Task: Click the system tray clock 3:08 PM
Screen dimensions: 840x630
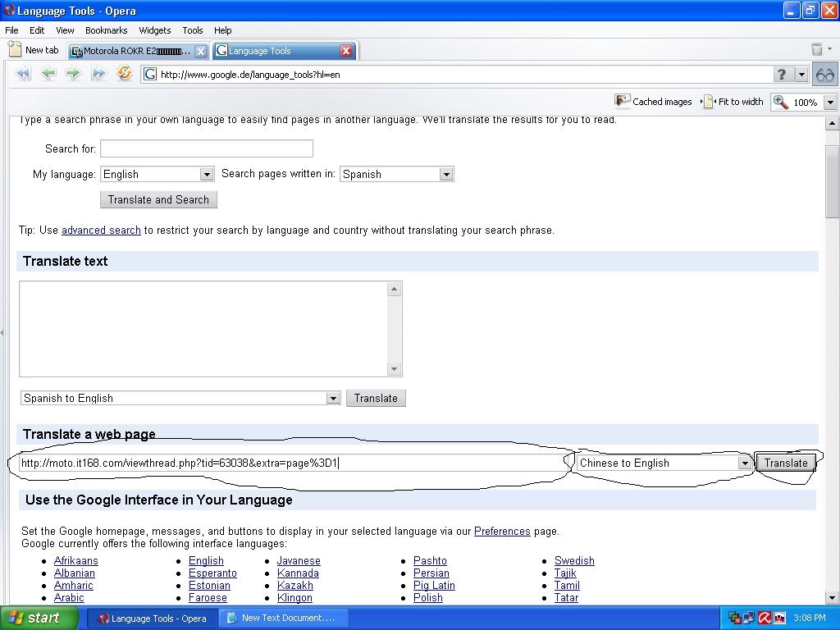Action: 810,619
